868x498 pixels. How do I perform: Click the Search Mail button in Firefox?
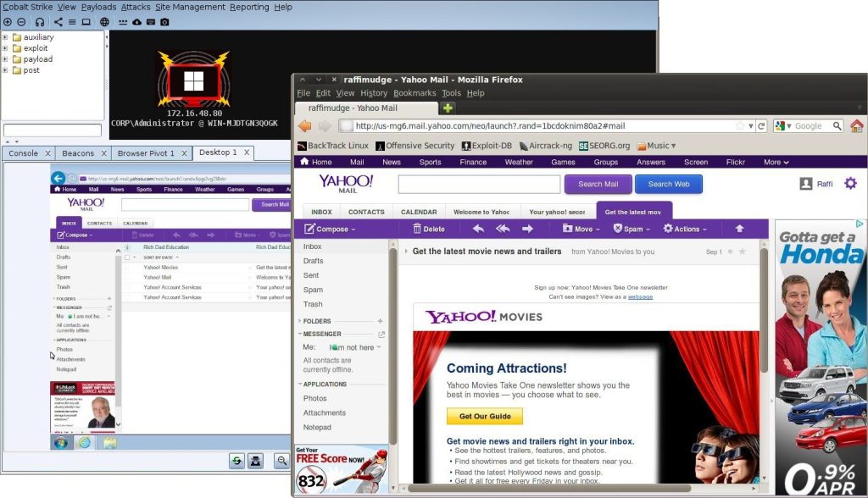(598, 185)
